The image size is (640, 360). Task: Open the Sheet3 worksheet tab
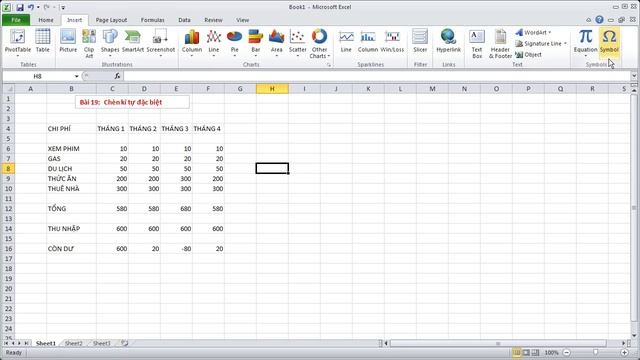(x=102, y=343)
